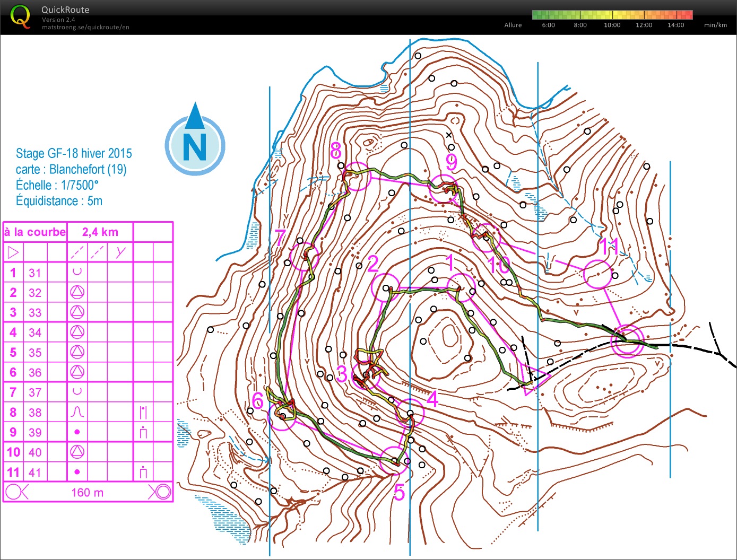Viewport: 737px width, 560px height.
Task: Click the "Stage GF-18 hiver 2015" text
Action: click(x=74, y=153)
